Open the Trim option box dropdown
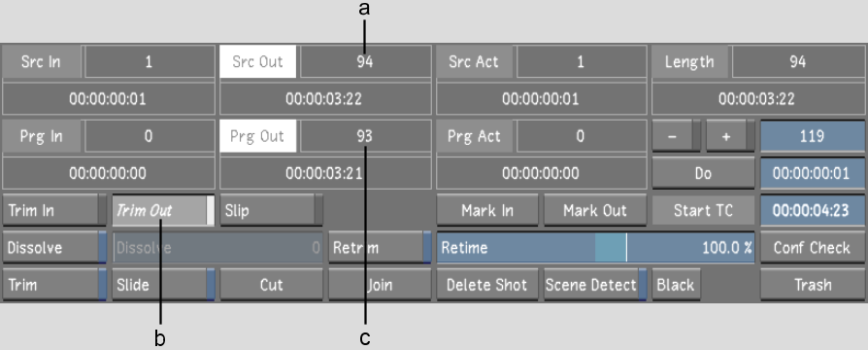This screenshot has height=350, width=868. [54, 285]
